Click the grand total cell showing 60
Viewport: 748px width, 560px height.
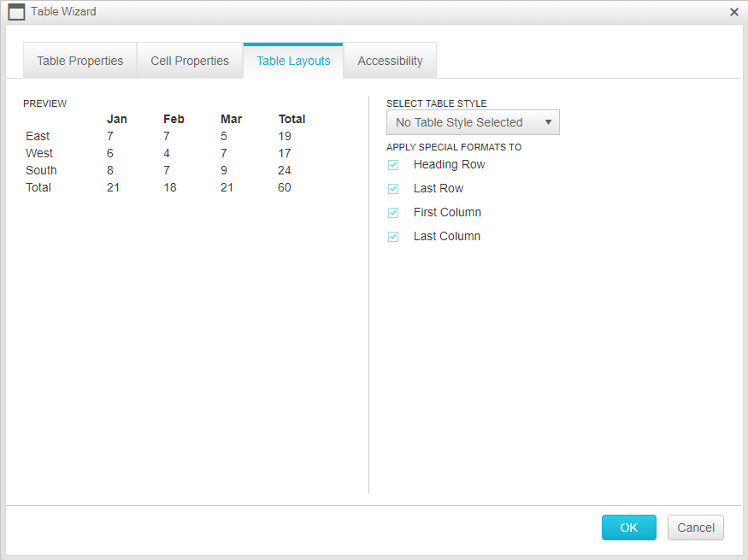click(284, 187)
